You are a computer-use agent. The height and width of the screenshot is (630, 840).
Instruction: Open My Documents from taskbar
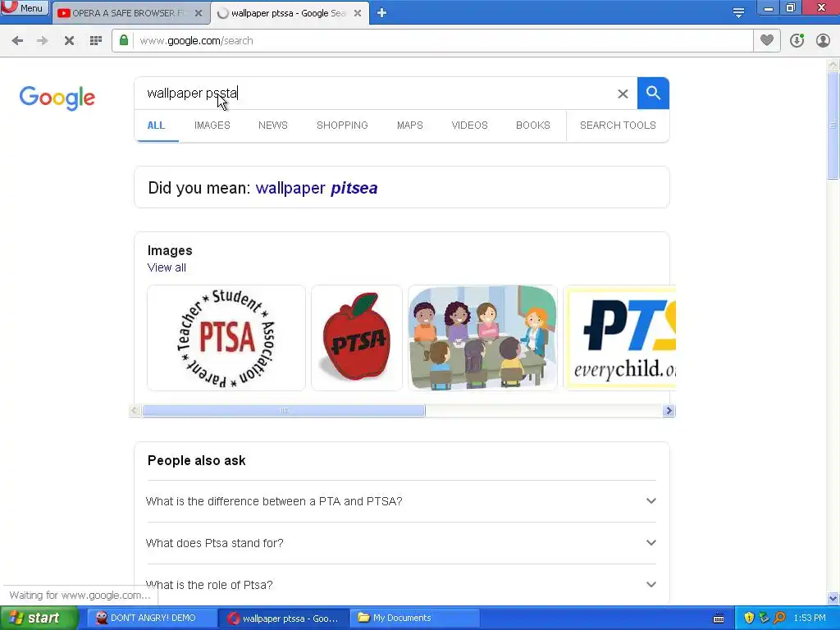point(414,619)
